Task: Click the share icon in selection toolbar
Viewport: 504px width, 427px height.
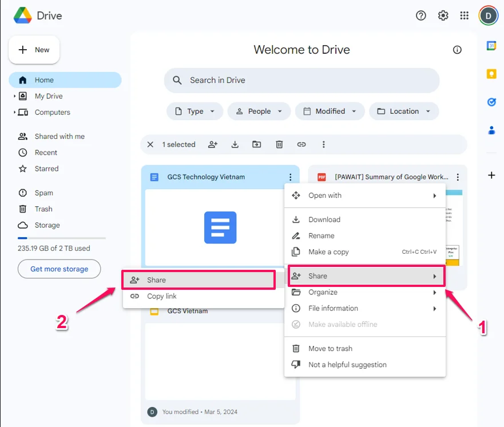Action: click(x=213, y=145)
